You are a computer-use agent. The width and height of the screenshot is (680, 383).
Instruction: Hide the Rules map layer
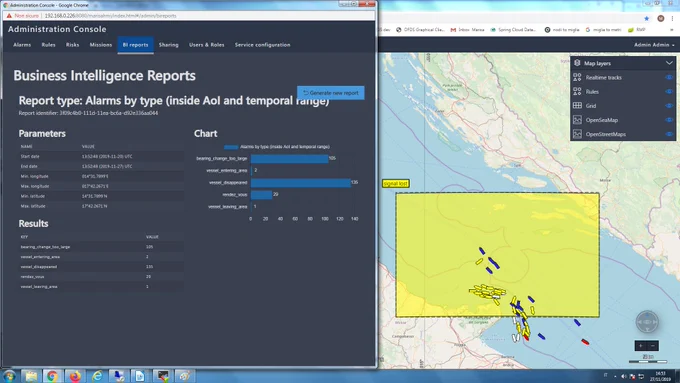(x=669, y=92)
